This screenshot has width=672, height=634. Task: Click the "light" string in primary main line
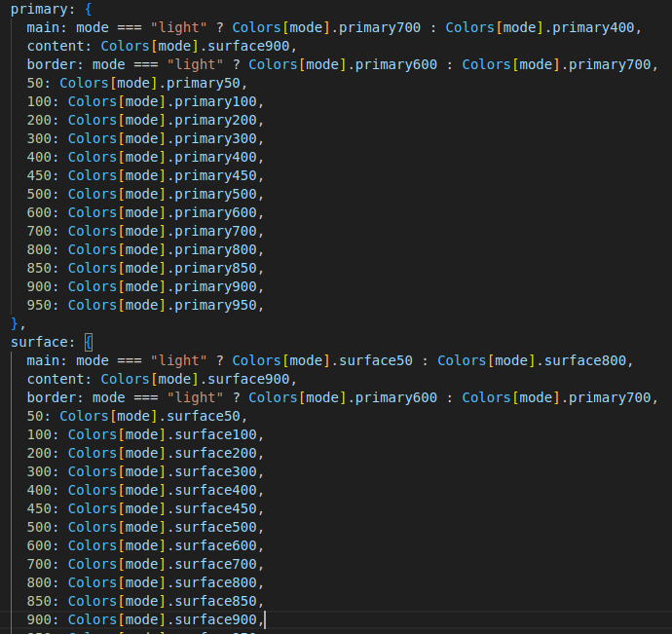point(178,27)
